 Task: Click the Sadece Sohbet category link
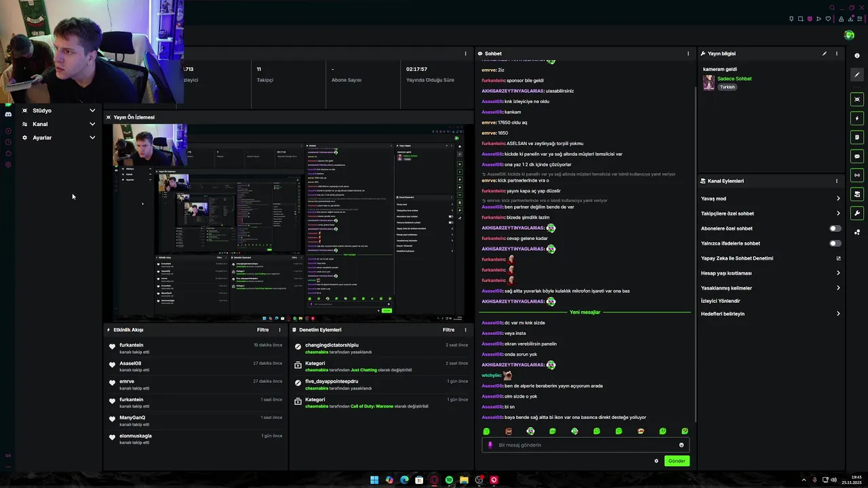(734, 79)
